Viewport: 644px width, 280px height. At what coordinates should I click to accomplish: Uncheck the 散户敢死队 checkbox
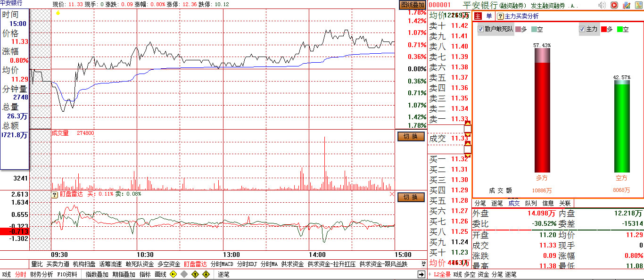pyautogui.click(x=481, y=29)
